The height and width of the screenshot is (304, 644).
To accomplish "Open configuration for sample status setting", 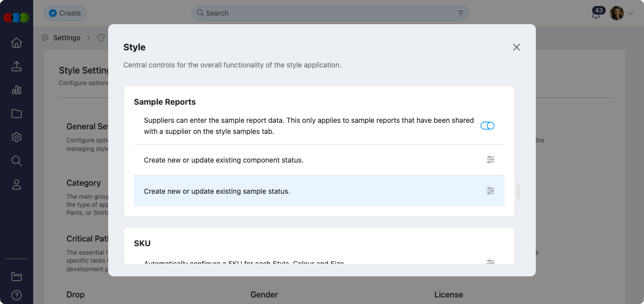I will 491,191.
